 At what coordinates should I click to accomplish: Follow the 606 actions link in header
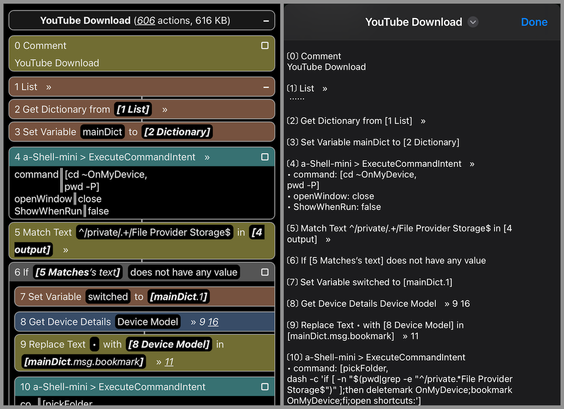click(146, 21)
